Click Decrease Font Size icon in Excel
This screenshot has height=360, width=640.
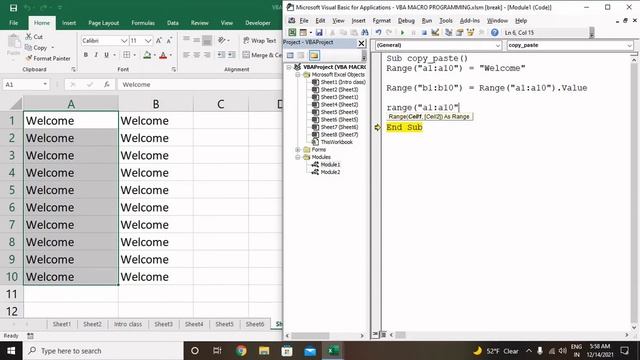point(169,40)
